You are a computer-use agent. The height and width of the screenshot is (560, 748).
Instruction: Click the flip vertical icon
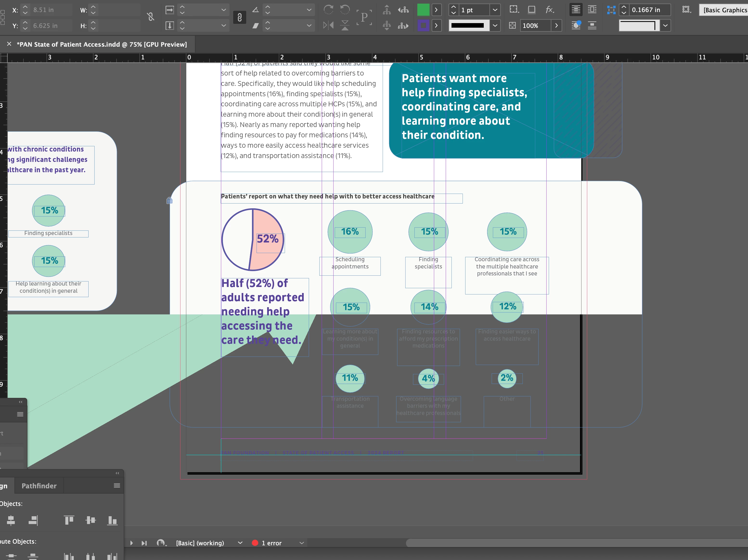click(x=345, y=25)
